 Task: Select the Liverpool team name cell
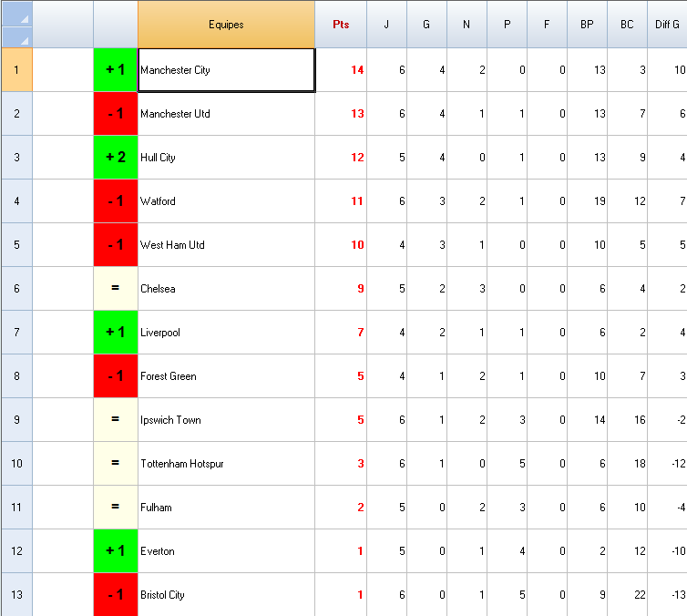coord(226,333)
